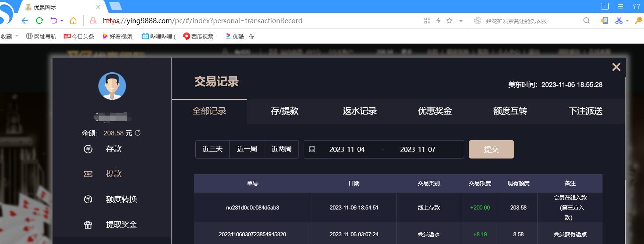
Task: Expand the bookmark star dropdown arrow
Action: 461,21
